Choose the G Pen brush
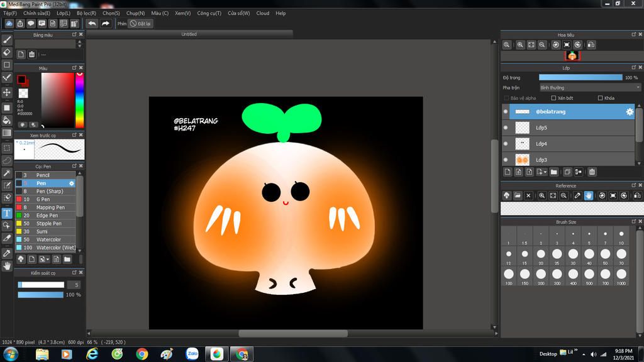Image resolution: width=644 pixels, height=362 pixels. (46, 199)
